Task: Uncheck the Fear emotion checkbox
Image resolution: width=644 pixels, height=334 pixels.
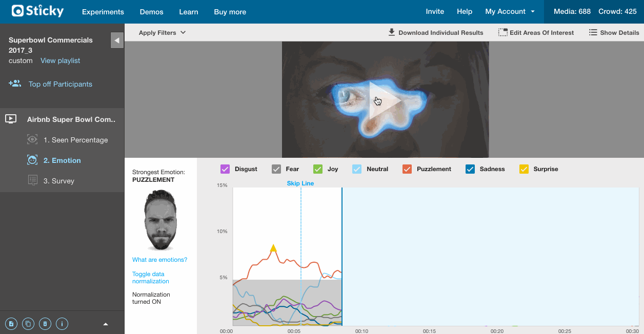Action: point(276,169)
